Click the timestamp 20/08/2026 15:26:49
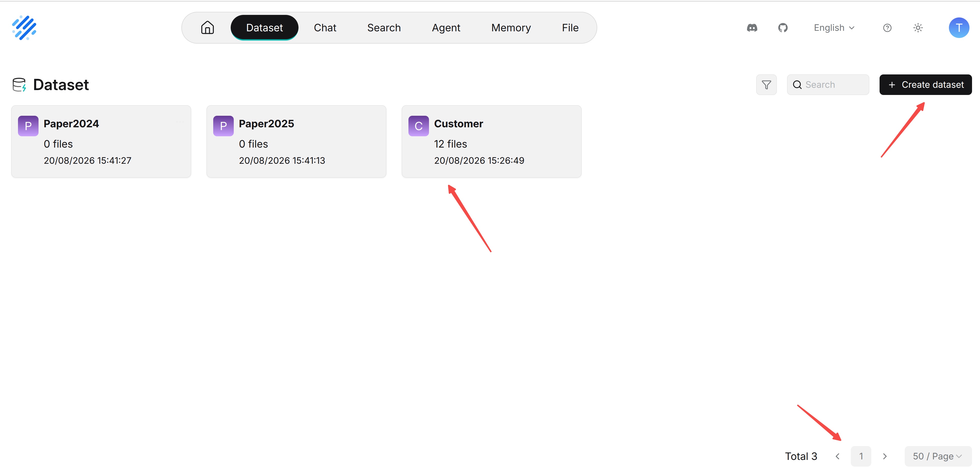This screenshot has height=473, width=980. pos(479,160)
